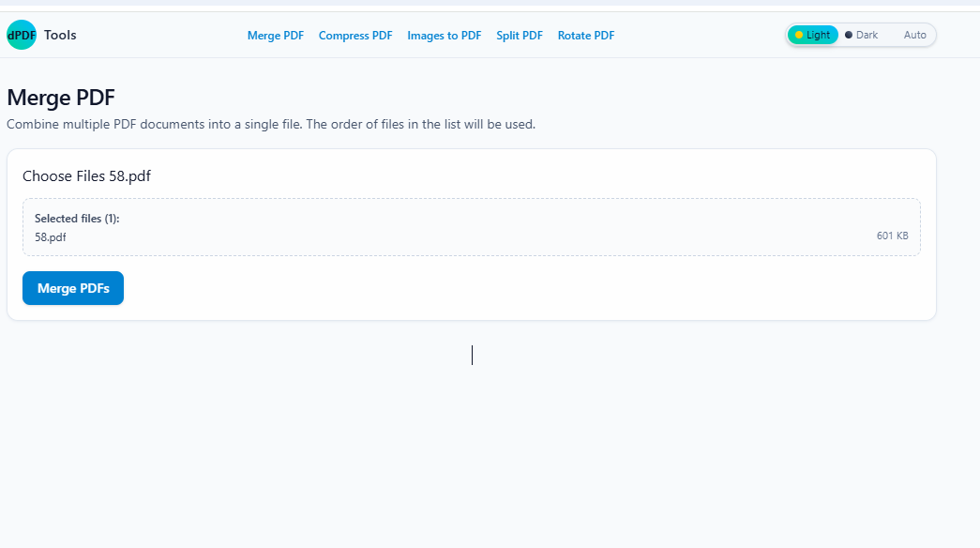
Task: Enable the Light theme
Action: pos(812,34)
